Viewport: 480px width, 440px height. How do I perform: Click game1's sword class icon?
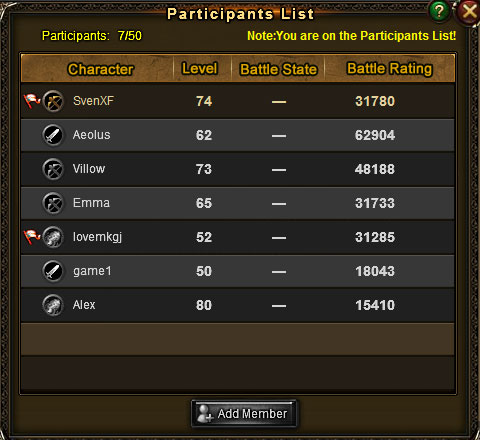(53, 271)
